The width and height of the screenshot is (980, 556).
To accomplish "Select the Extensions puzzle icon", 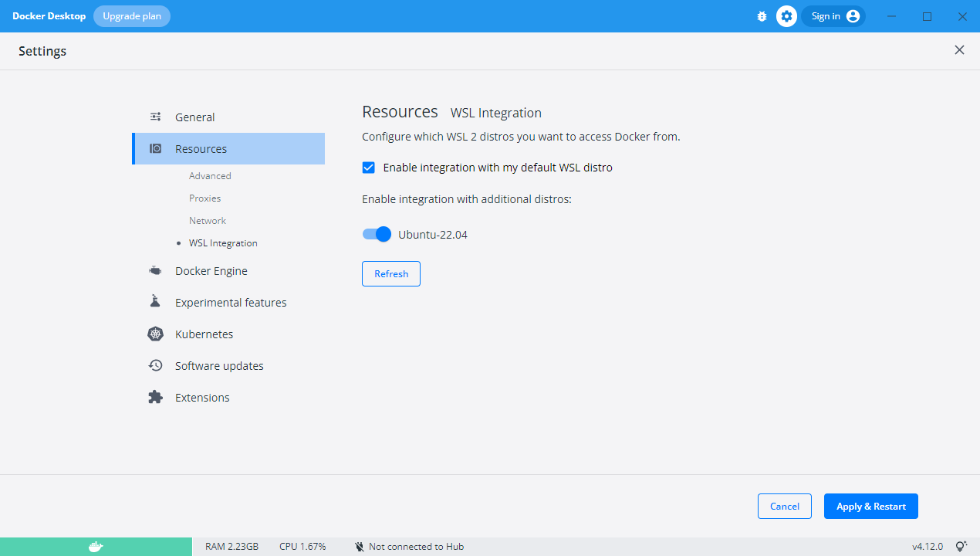I will 155,397.
